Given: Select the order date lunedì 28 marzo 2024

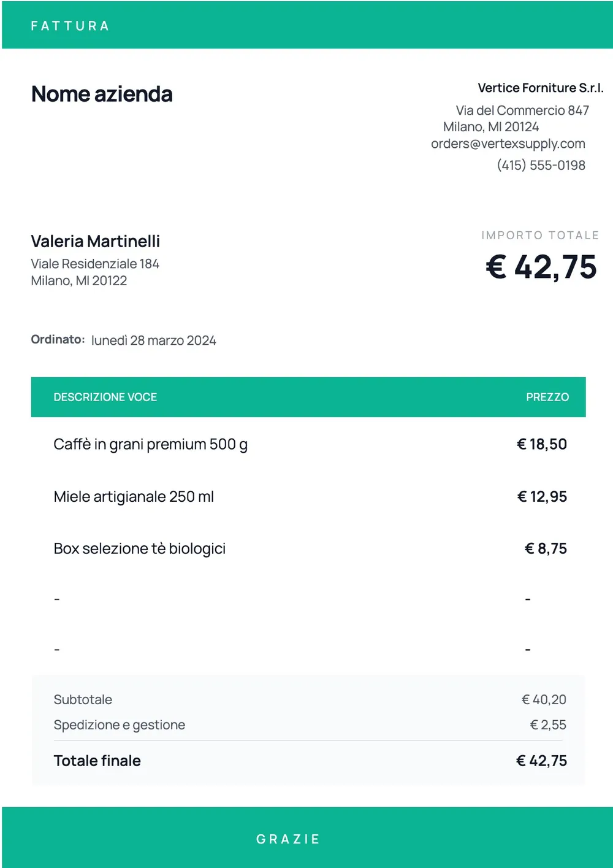Looking at the screenshot, I should click(x=154, y=340).
